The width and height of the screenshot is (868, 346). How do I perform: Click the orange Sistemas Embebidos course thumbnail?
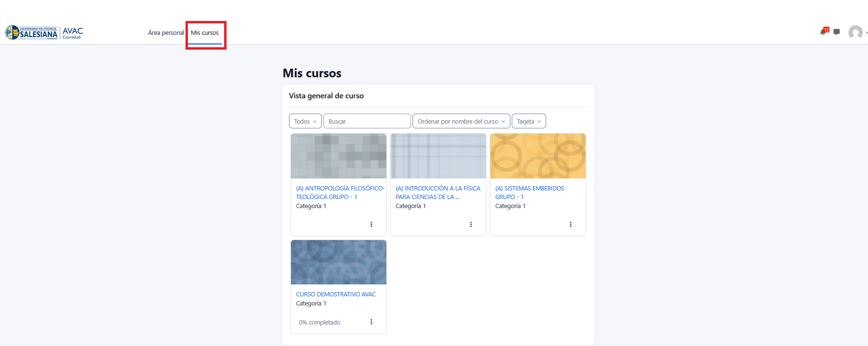(537, 156)
